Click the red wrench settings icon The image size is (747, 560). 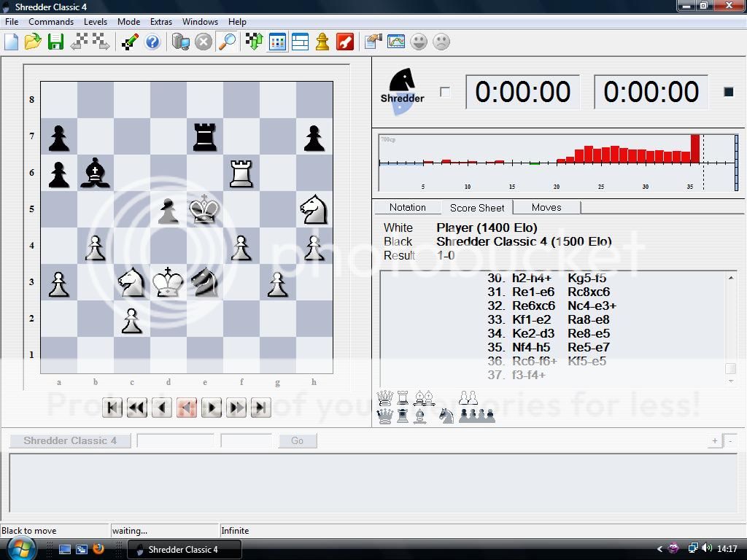pos(345,42)
